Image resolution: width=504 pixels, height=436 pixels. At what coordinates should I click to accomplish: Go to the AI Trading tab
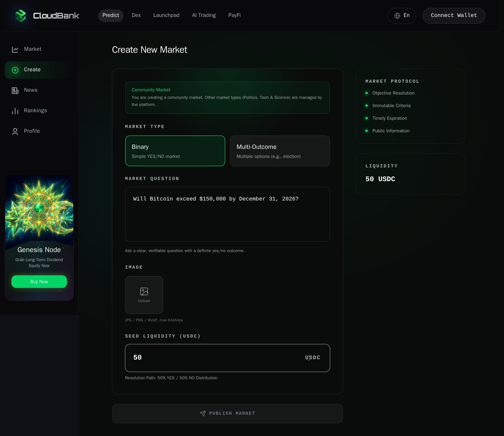204,15
